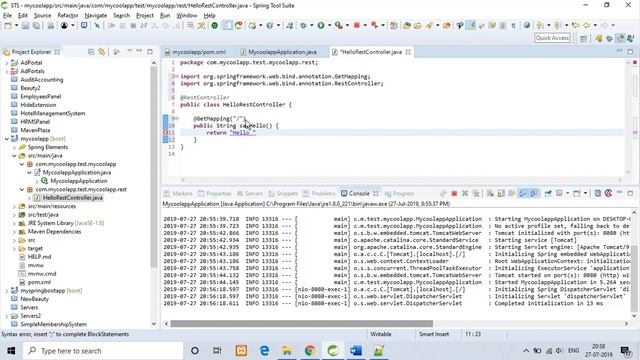This screenshot has height=360, width=640.
Task: Click the Pin Console icon
Action: click(548, 193)
